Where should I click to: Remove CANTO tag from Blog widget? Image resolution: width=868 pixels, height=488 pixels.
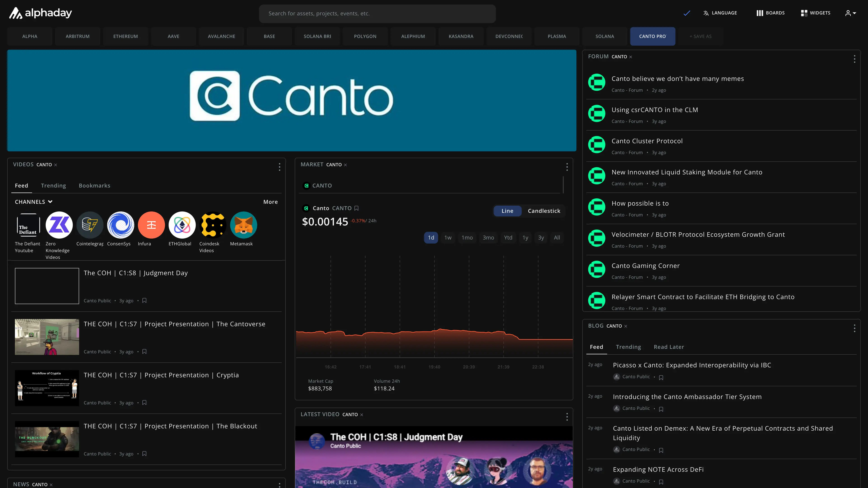(626, 326)
